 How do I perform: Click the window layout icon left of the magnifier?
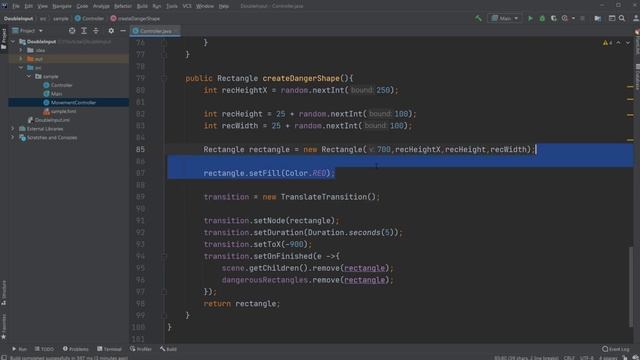(x=611, y=18)
